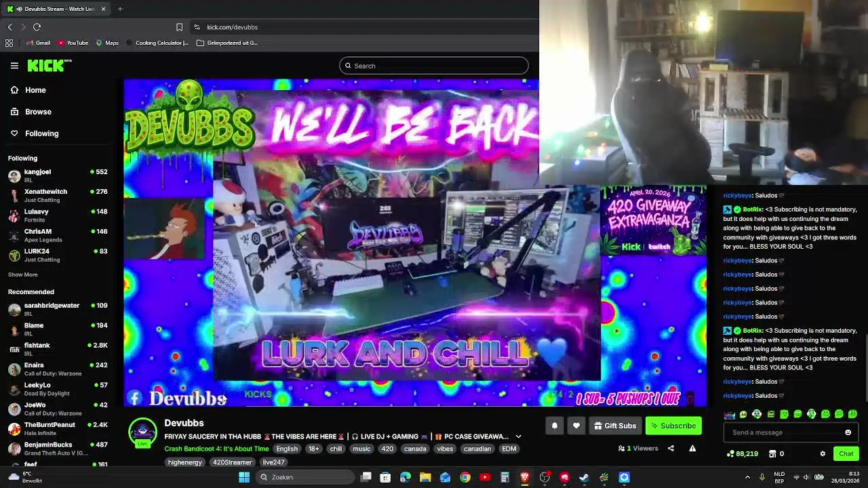Open the taskbar volume control

pos(806,477)
